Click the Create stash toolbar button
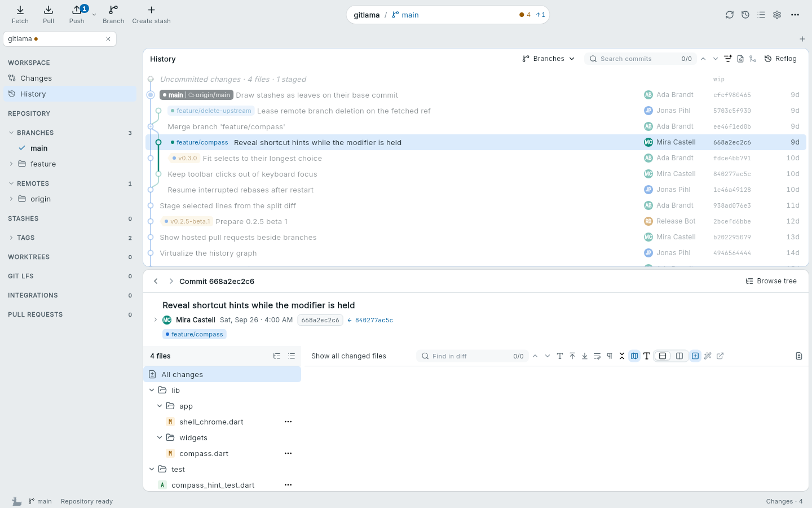Viewport: 812px width, 508px height. click(x=151, y=15)
